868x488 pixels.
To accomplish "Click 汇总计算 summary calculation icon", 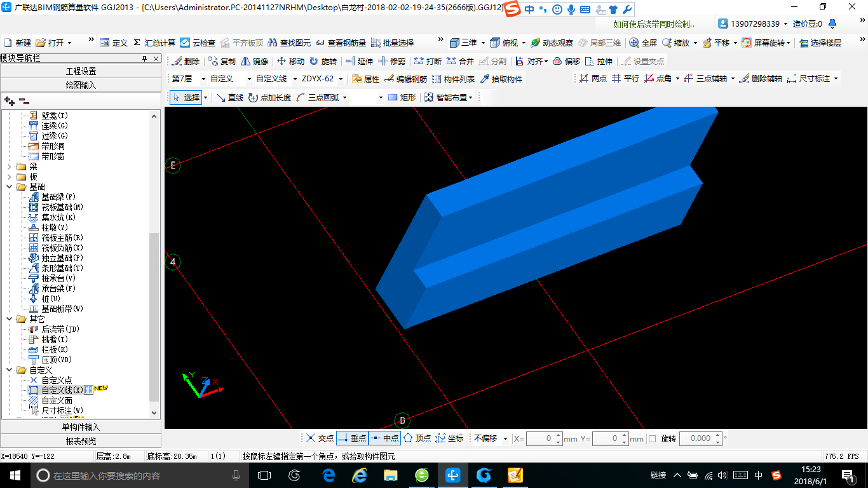I will point(154,43).
